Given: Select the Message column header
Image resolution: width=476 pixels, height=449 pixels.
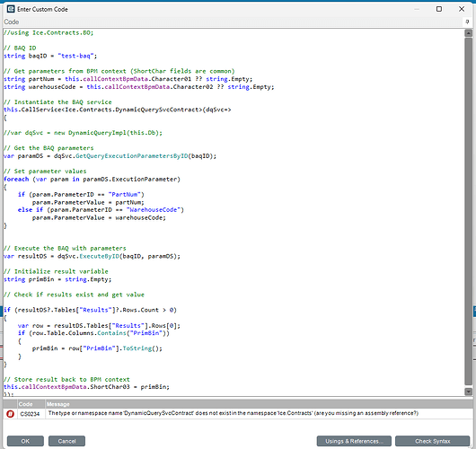Looking at the screenshot, I should [259, 404].
